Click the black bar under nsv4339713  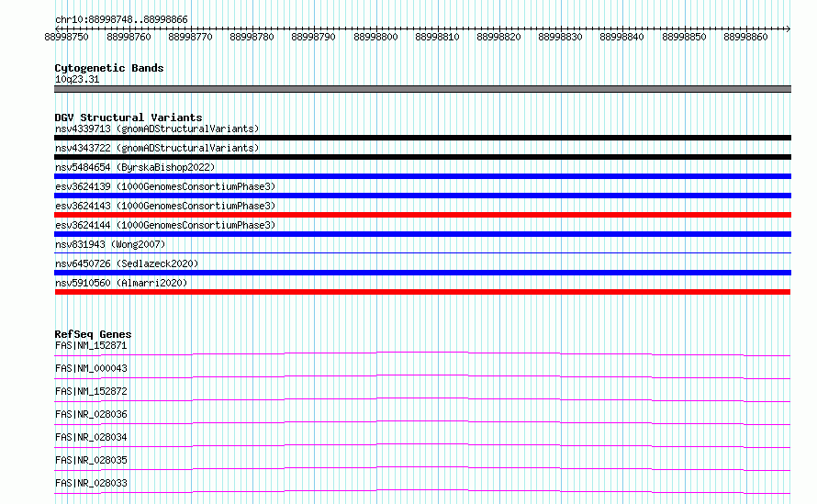point(422,138)
